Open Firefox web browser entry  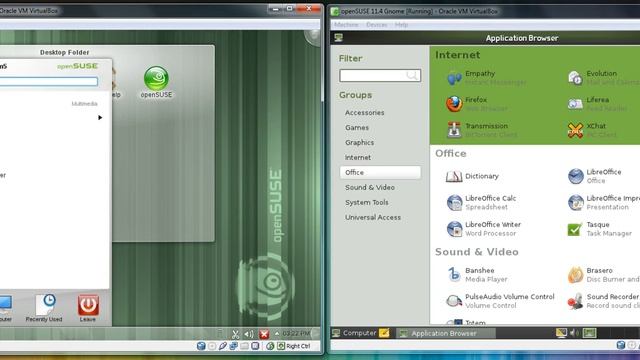pos(477,104)
